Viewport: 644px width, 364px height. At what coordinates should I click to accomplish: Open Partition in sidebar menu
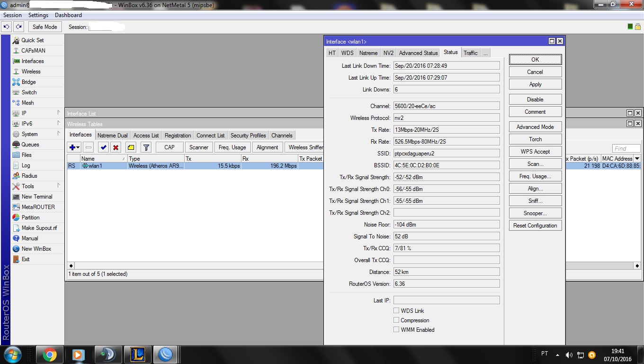click(30, 218)
